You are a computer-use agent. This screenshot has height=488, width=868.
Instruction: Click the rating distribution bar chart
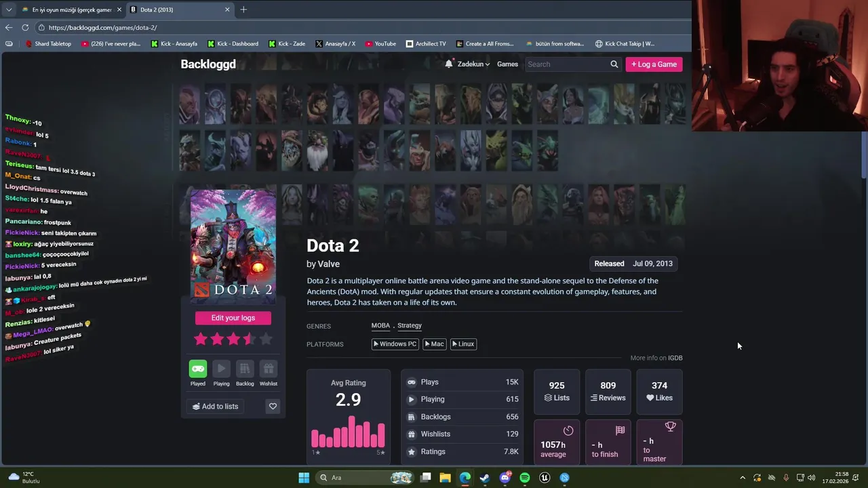348,432
